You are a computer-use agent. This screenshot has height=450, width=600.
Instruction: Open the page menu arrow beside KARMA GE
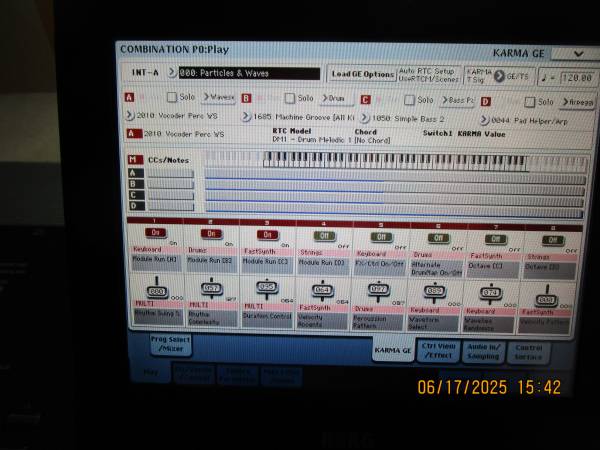(580, 53)
